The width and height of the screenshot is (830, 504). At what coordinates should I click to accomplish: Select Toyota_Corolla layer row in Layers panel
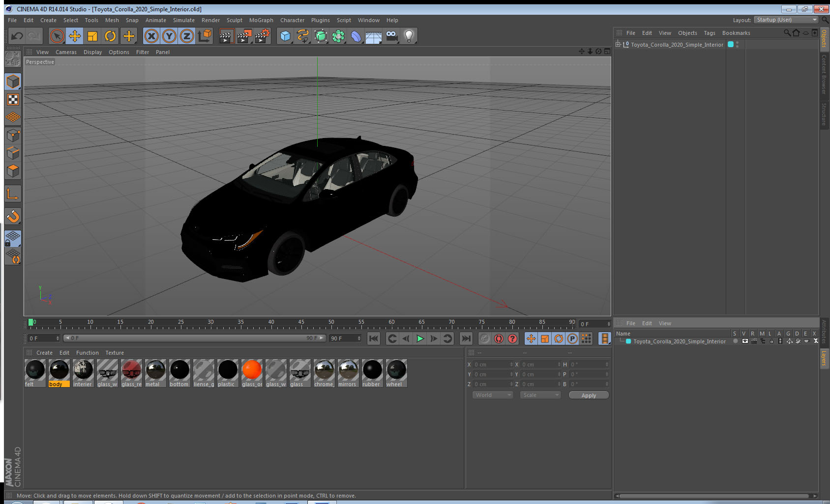[716, 341]
